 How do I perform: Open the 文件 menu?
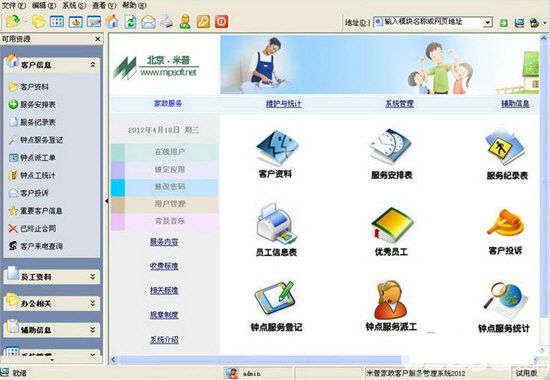click(x=14, y=5)
